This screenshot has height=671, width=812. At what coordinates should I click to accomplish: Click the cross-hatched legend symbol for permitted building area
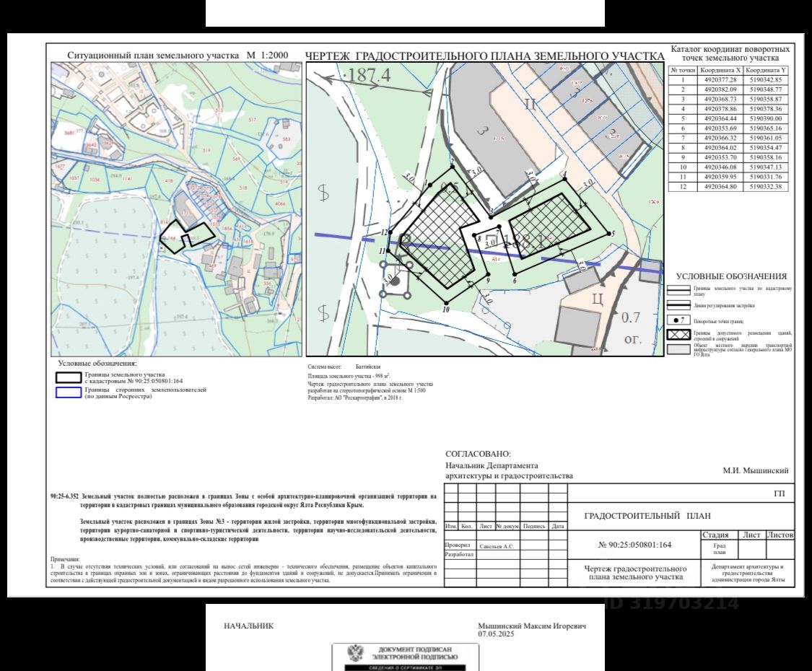coord(678,334)
